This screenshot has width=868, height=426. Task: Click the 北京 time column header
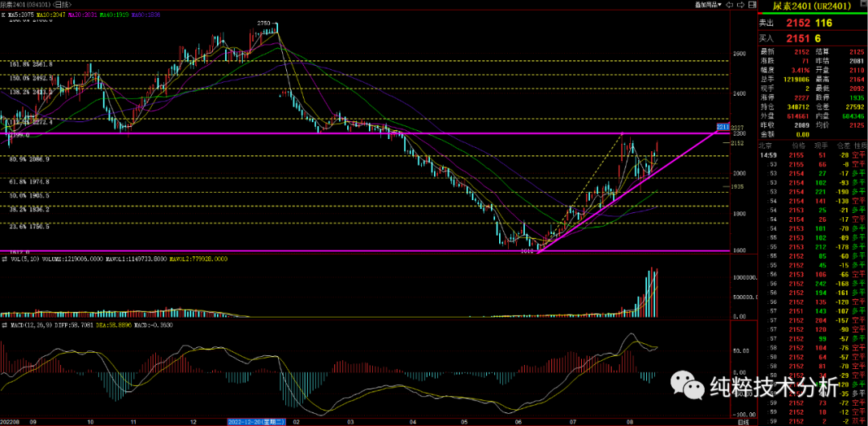tap(765, 145)
